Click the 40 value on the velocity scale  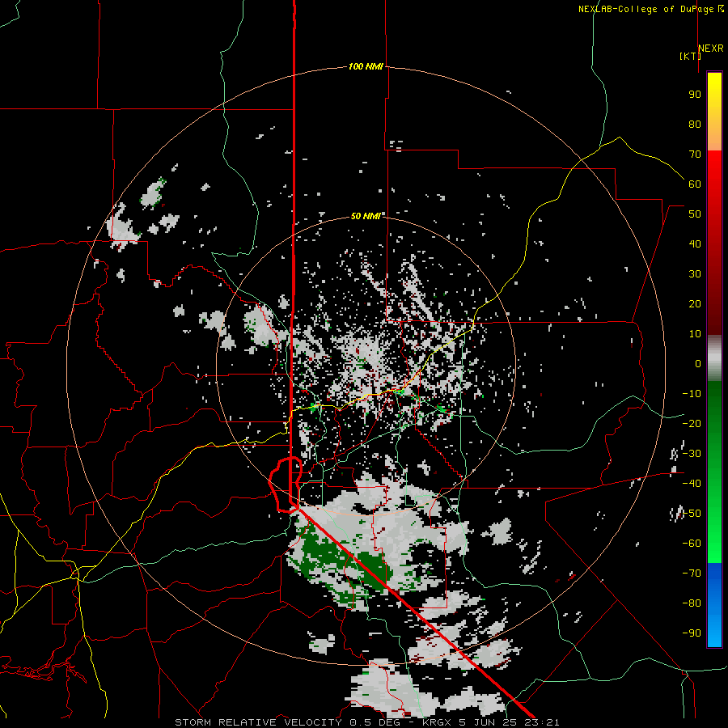click(695, 244)
